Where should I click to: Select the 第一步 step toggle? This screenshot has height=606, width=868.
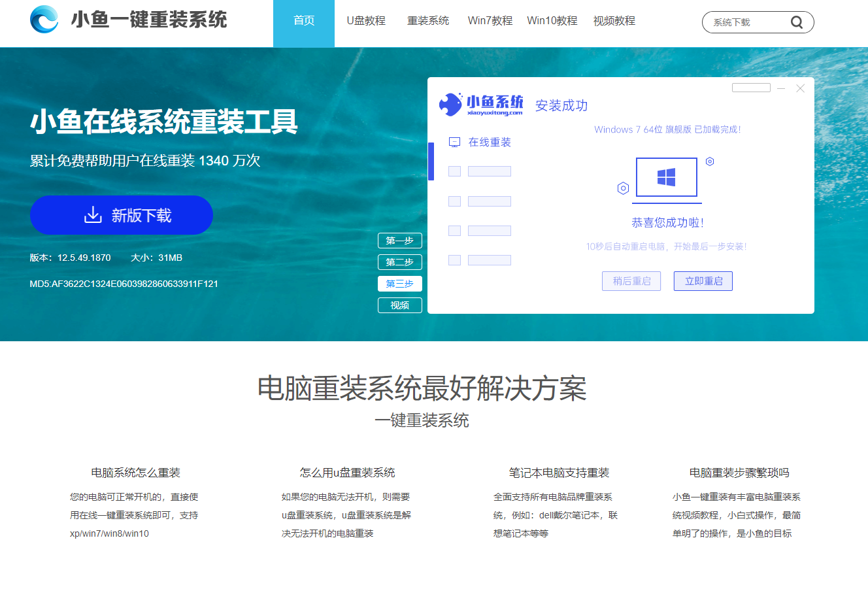click(399, 241)
